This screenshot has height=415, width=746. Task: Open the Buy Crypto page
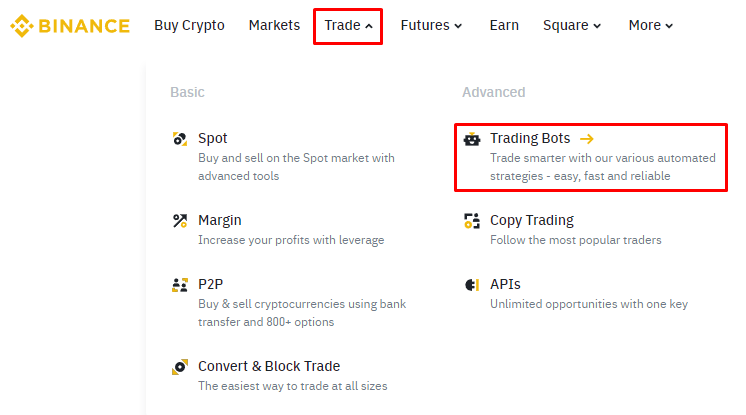(189, 26)
